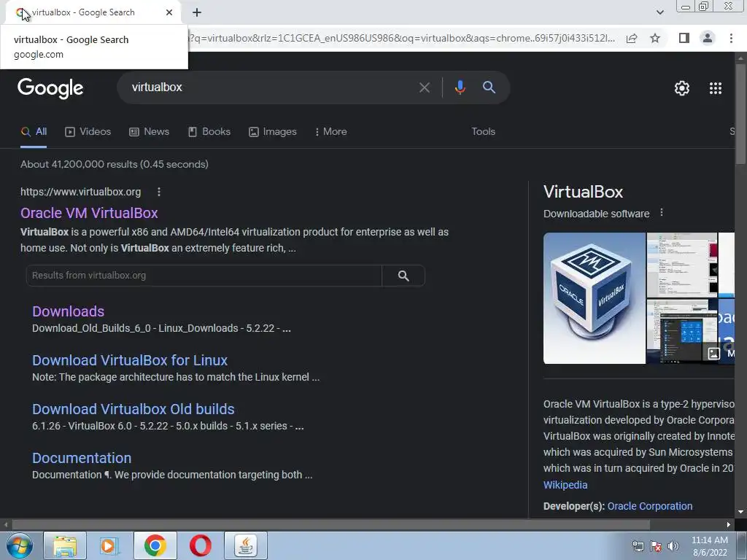Click the virtualbox search query field
Viewport: 747px width, 560px height.
pos(267,87)
